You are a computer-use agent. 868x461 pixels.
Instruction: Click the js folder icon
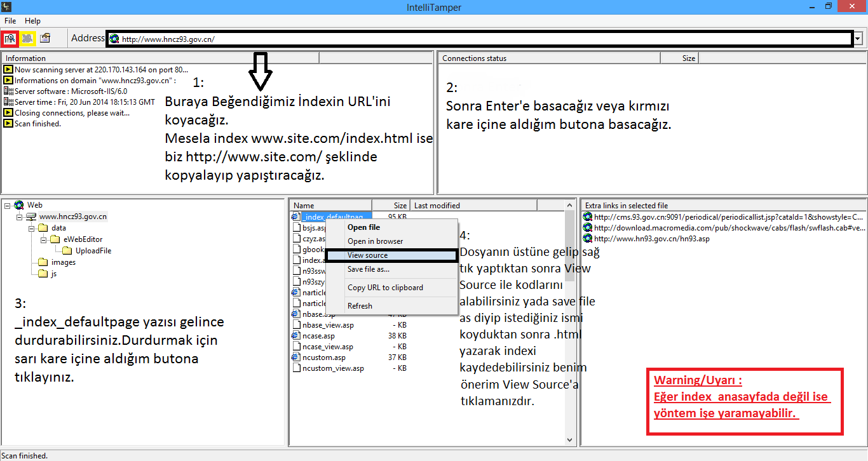(x=43, y=274)
